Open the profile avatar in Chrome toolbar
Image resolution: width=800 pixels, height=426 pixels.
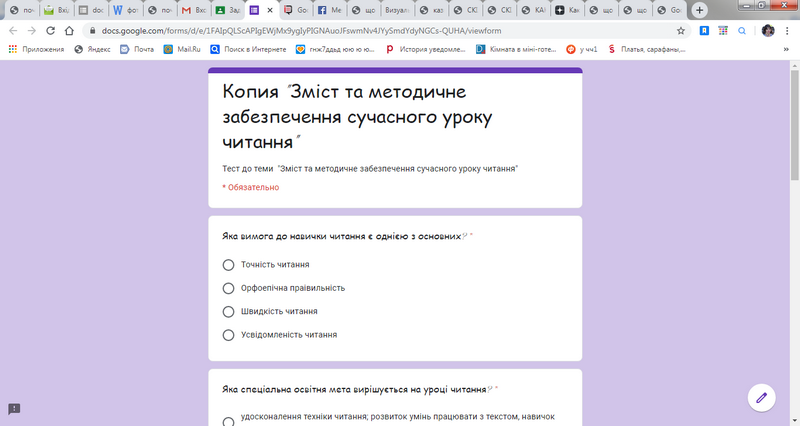pos(768,31)
